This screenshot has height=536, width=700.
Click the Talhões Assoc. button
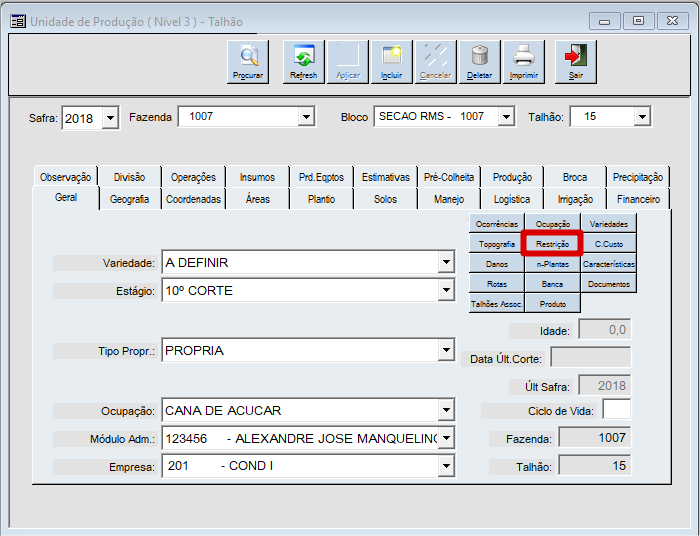(x=497, y=304)
